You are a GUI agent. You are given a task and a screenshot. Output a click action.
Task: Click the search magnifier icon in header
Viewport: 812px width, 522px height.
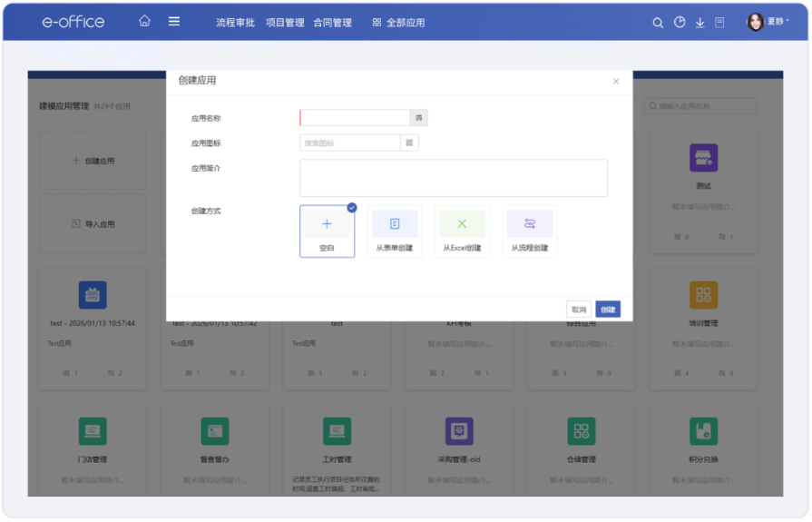click(658, 23)
